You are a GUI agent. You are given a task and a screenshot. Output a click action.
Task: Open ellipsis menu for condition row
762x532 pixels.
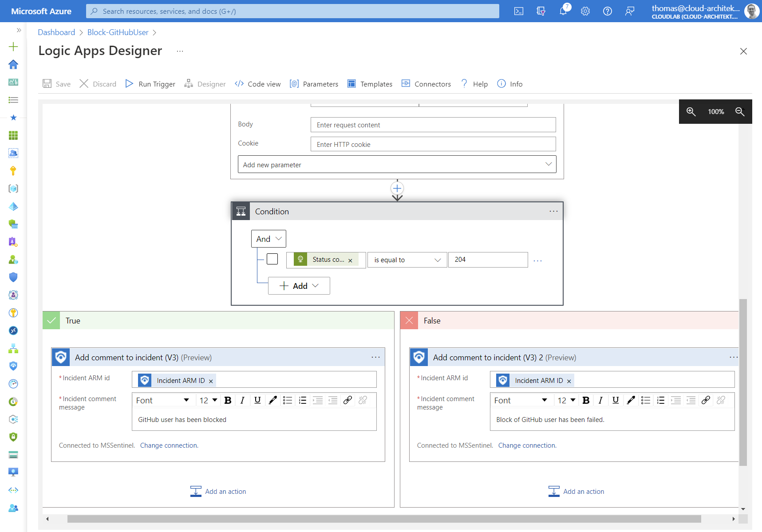point(537,260)
